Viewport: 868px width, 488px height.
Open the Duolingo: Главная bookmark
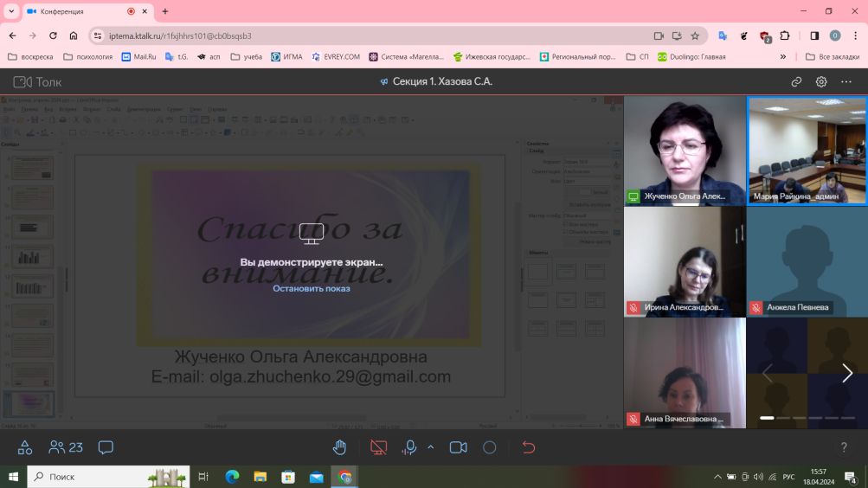(x=691, y=56)
